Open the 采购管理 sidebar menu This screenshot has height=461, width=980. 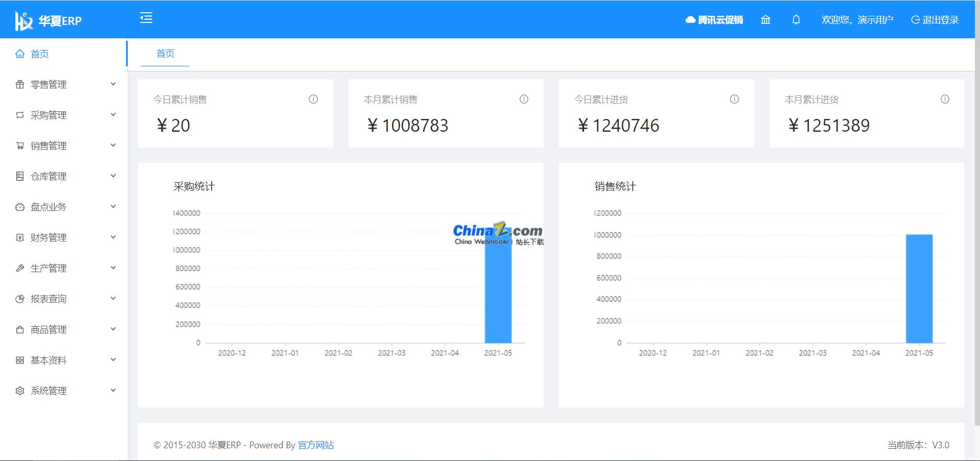tap(63, 115)
